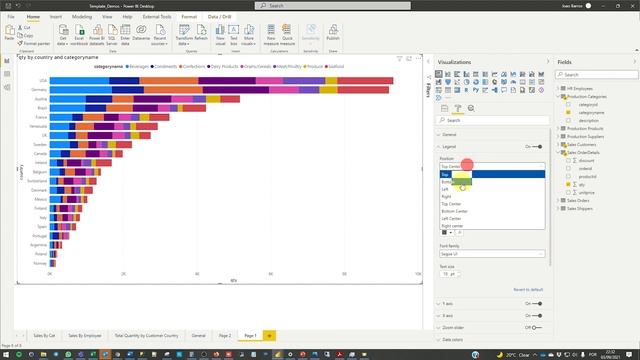Turn on the Zoom slider switch
This screenshot has width=640, height=360.
point(537,327)
